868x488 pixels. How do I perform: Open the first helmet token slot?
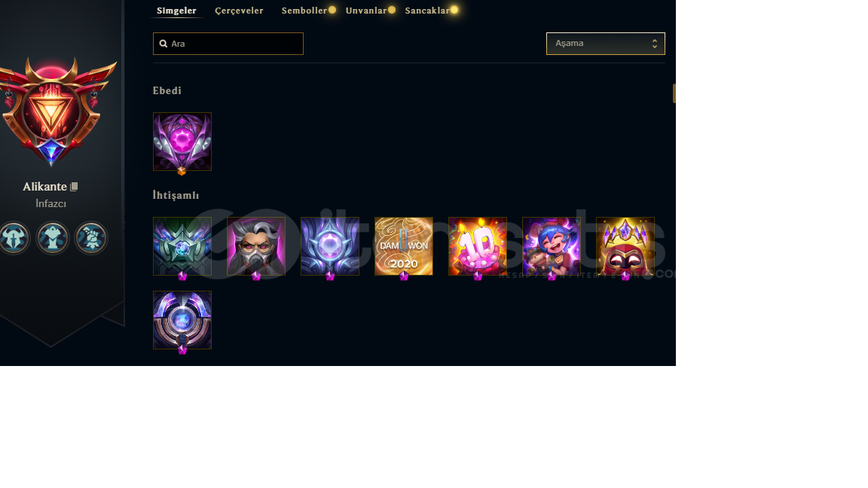(14, 238)
